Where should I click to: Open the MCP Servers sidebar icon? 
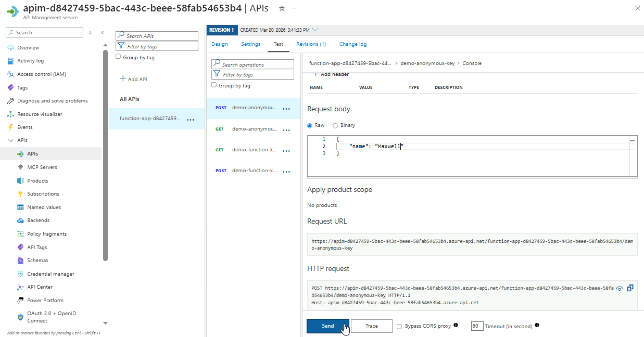pyautogui.click(x=21, y=167)
